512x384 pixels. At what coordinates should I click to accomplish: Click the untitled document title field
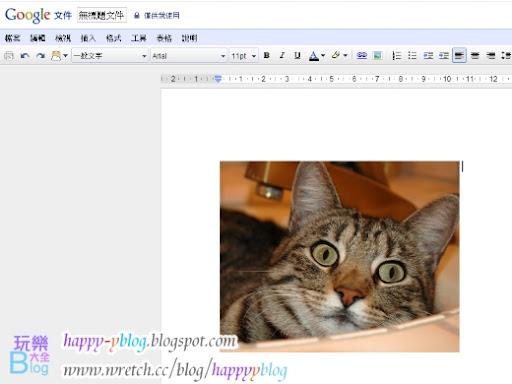(102, 15)
